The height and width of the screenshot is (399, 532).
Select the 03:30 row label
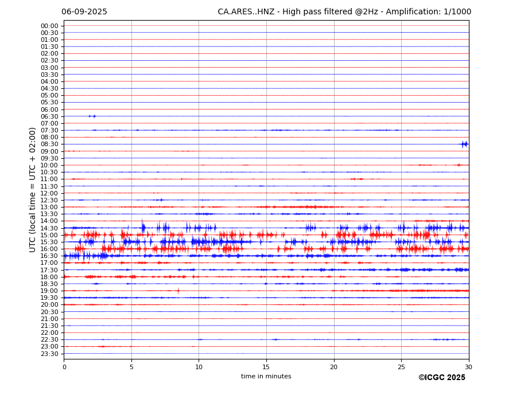[x=49, y=75]
